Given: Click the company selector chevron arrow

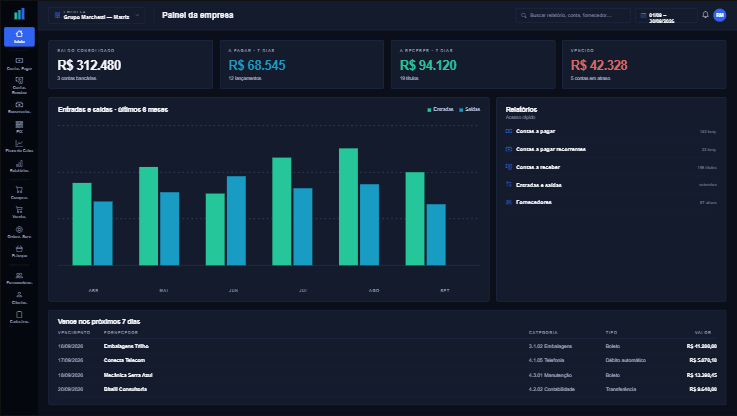Looking at the screenshot, I should click(x=137, y=16).
